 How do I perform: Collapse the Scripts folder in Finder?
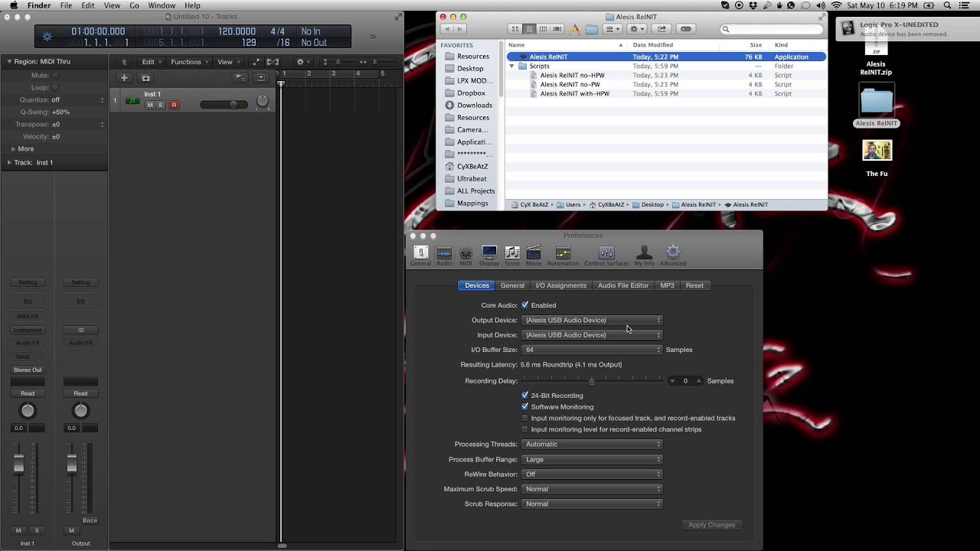tap(512, 66)
